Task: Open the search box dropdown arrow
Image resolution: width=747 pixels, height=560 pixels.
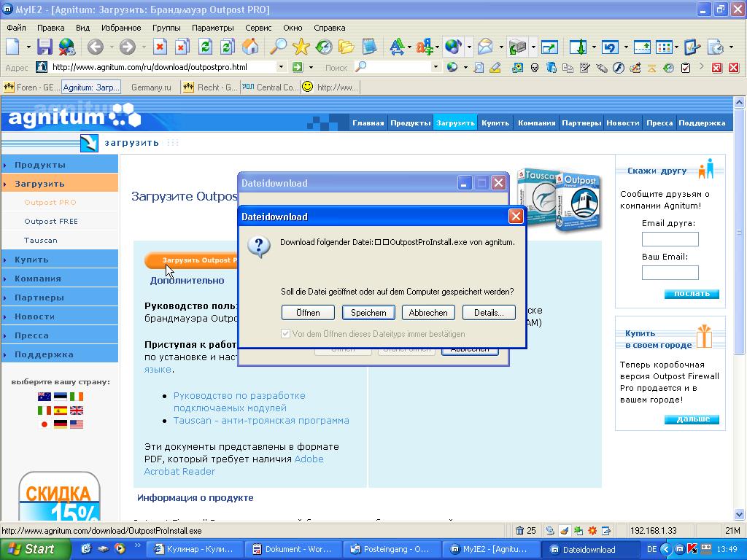Action: [x=436, y=67]
